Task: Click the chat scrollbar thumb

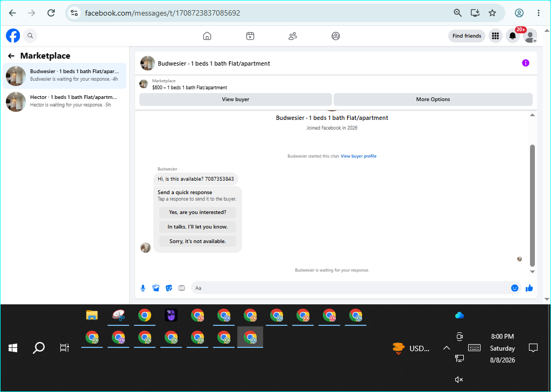Action: tap(532, 205)
